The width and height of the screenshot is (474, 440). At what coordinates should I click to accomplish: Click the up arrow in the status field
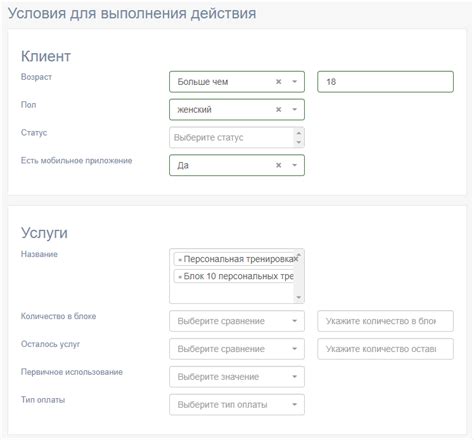point(299,133)
